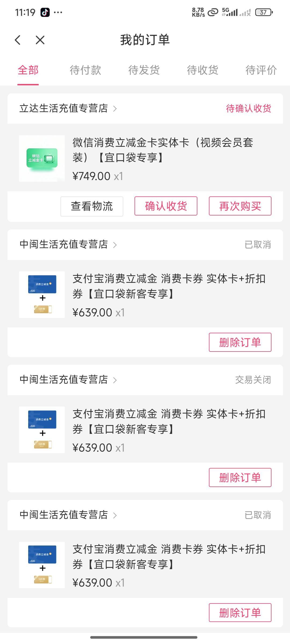Switch to the 待付款 tab
This screenshot has width=290, height=644.
pyautogui.click(x=85, y=70)
